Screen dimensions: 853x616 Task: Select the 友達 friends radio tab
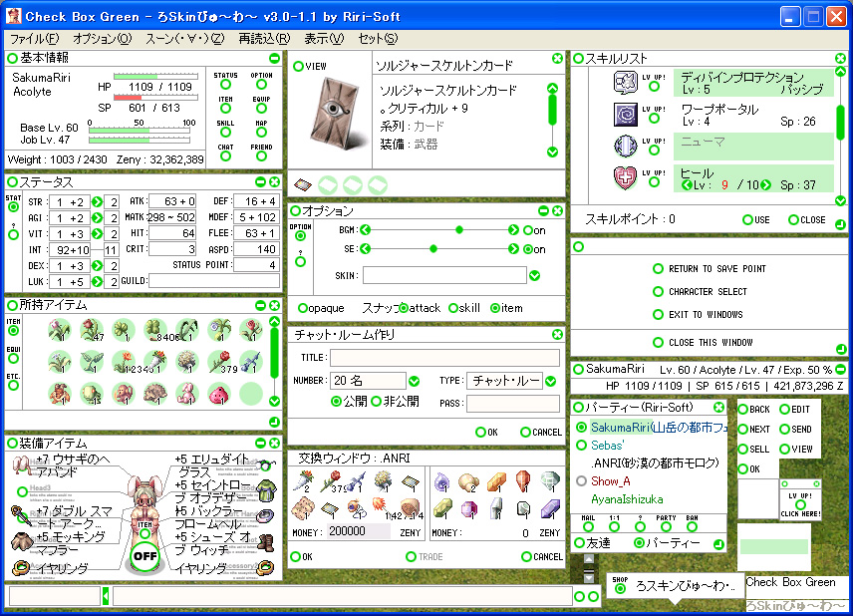point(580,542)
